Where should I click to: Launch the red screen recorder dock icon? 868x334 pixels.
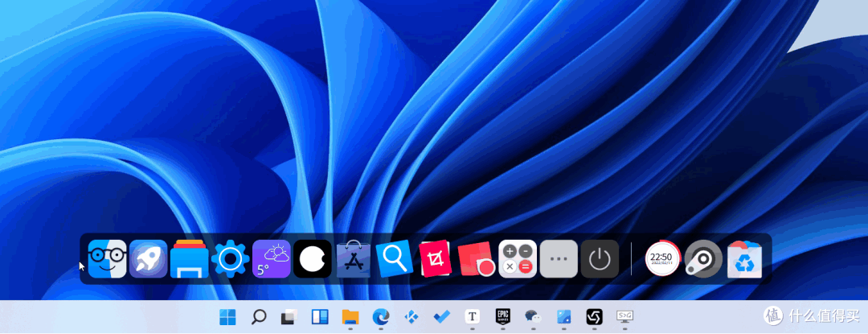pyautogui.click(x=476, y=259)
